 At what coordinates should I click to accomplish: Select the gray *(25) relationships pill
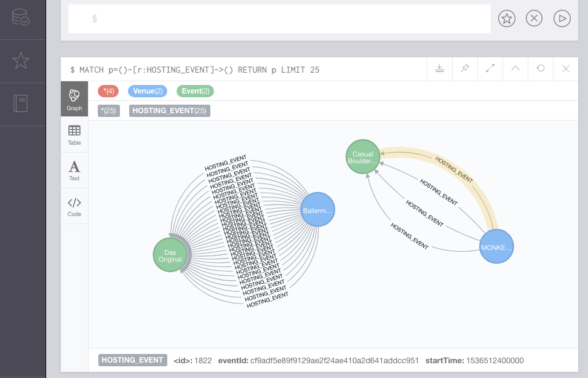(109, 111)
